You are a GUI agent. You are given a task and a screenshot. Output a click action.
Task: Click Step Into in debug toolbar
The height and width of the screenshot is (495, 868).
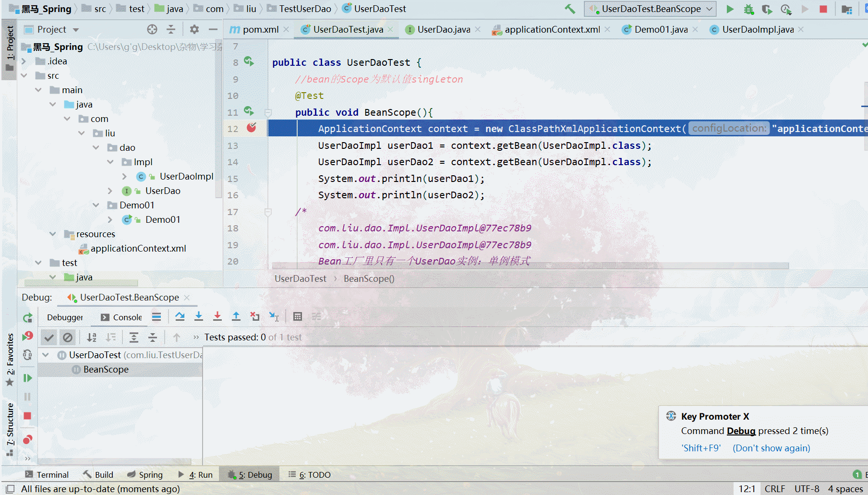coord(199,316)
